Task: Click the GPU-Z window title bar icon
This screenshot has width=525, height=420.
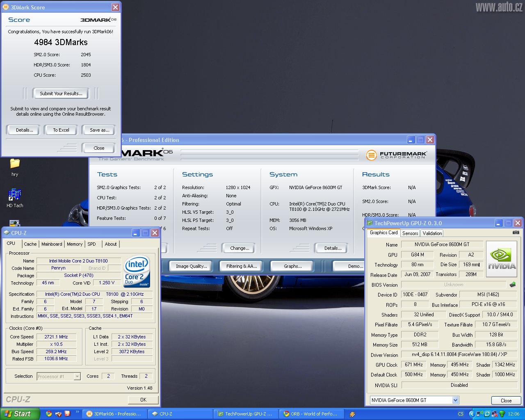Action: point(370,223)
